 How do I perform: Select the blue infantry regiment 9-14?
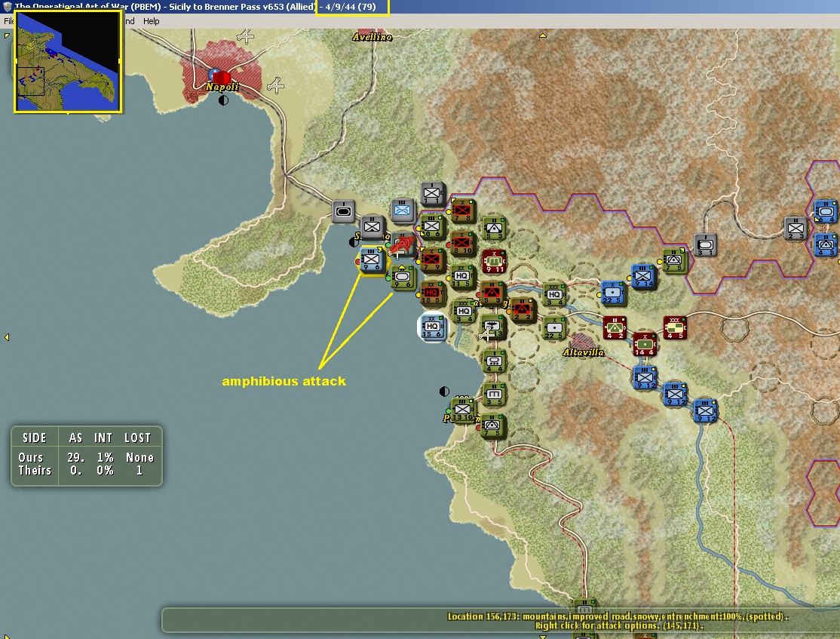(643, 277)
